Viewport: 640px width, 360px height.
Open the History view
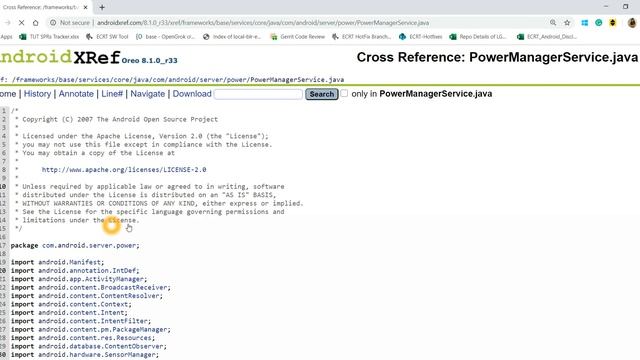coord(37,94)
